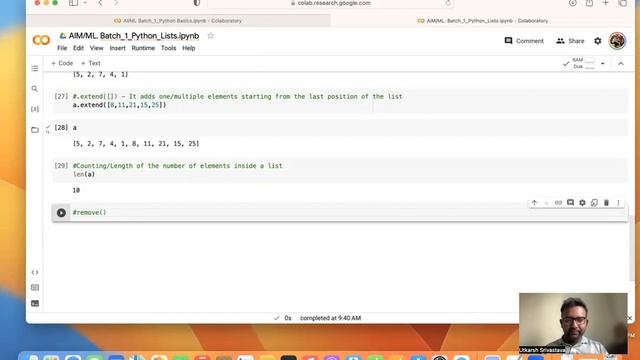Click the a.extend code line in cell 27
Viewport: 640px width, 360px height.
(119, 105)
